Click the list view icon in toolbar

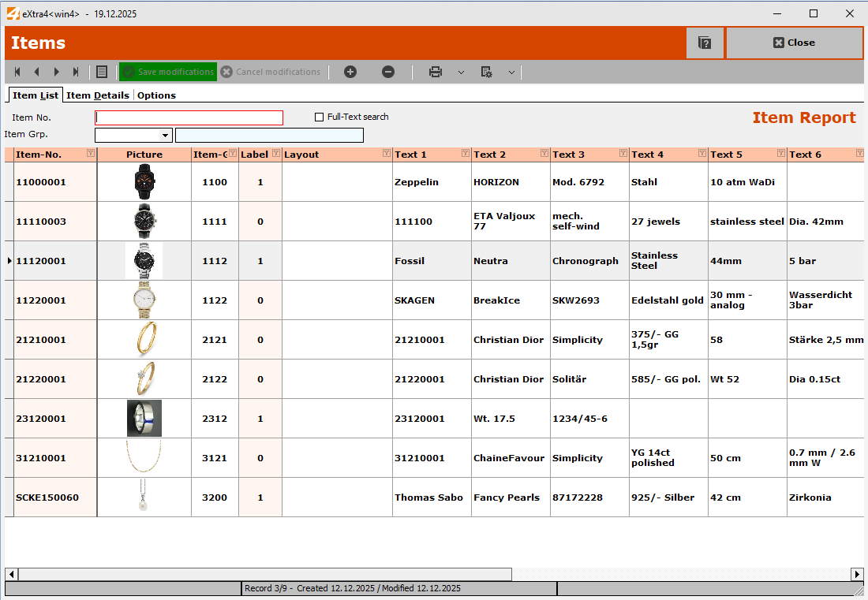coord(102,72)
